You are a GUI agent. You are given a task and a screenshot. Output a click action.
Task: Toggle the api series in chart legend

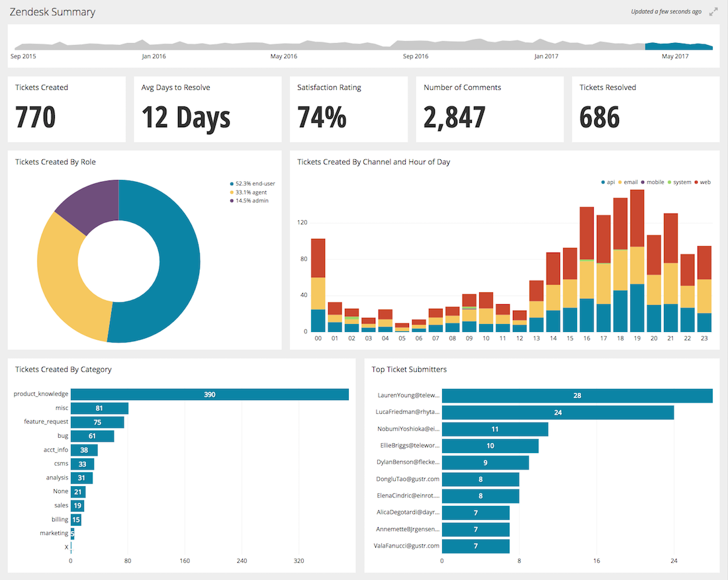(x=608, y=182)
